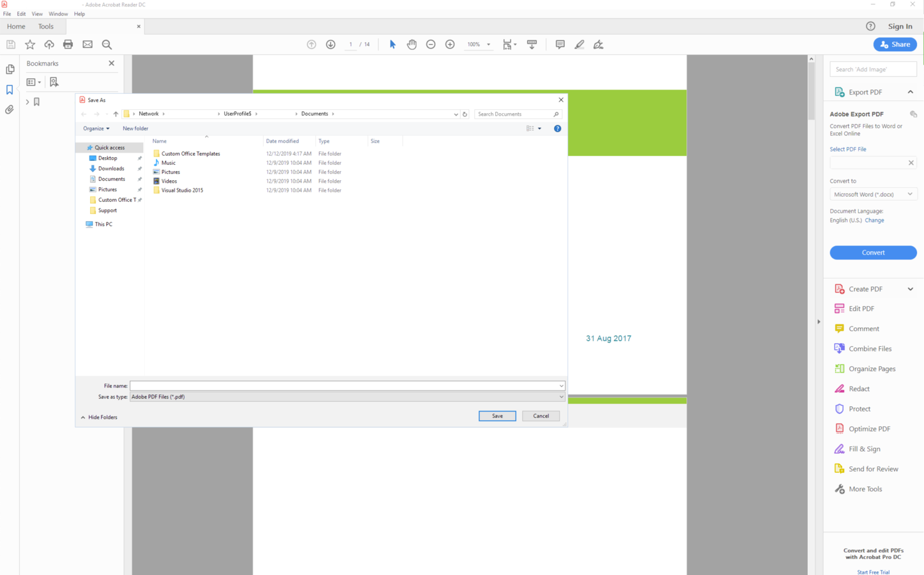Go to previous page arrow icon

click(x=311, y=44)
